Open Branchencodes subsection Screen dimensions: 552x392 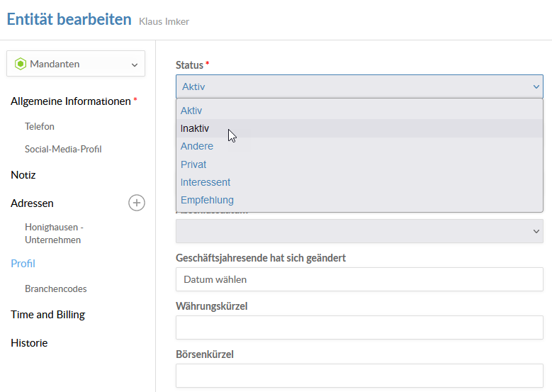55,289
